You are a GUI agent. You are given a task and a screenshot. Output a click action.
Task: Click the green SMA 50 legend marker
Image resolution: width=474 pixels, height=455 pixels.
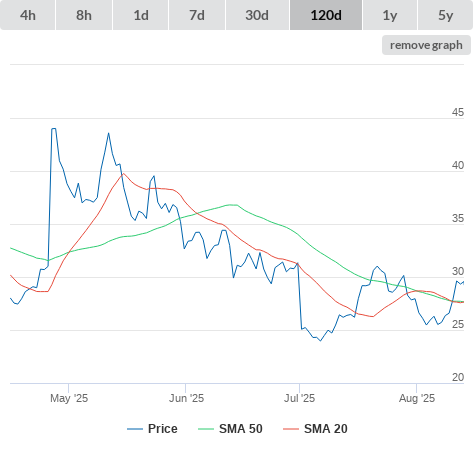206,429
